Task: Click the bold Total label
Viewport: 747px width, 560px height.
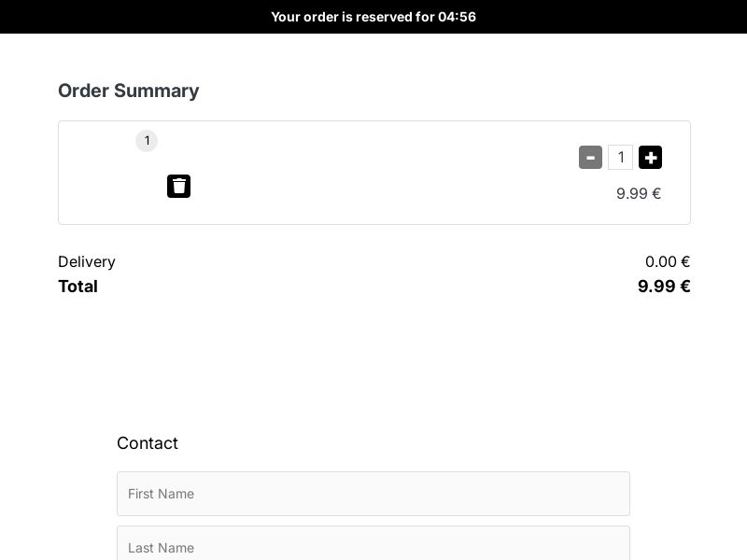Action: coord(78,287)
